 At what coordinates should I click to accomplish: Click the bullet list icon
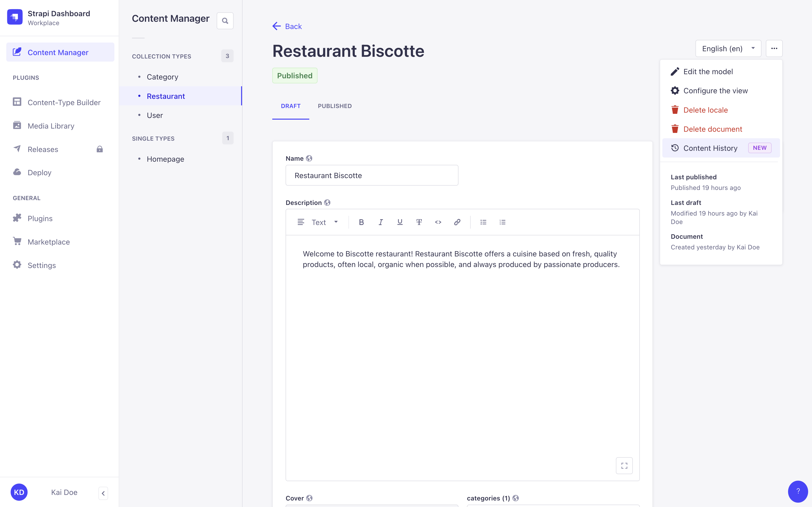click(x=483, y=222)
